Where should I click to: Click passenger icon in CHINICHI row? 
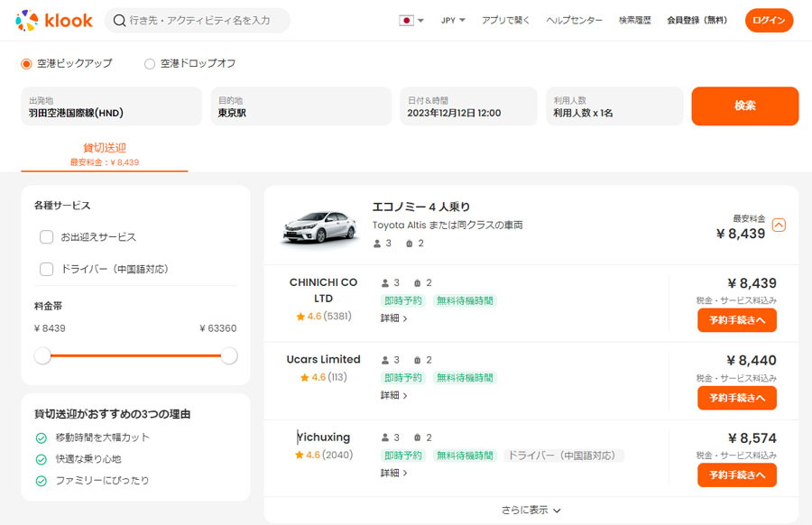point(385,283)
